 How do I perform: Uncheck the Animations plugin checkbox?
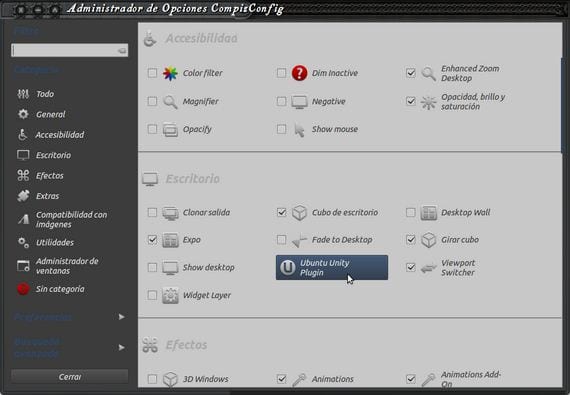pyautogui.click(x=281, y=379)
